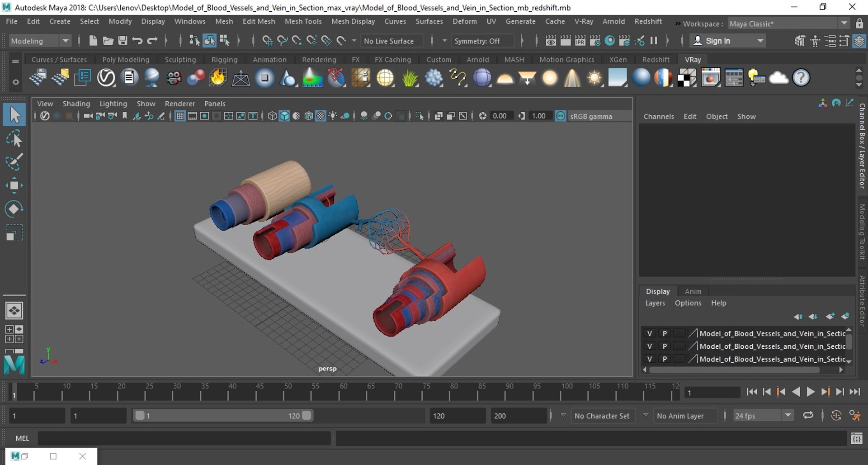Open the shelf options gear menu
This screenshot has width=868, height=465.
[15, 82]
